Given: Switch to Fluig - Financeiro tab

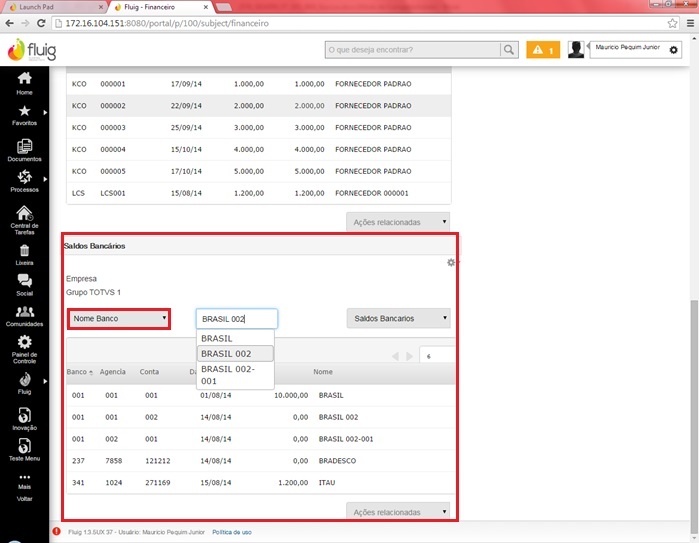Looking at the screenshot, I should [161, 7].
